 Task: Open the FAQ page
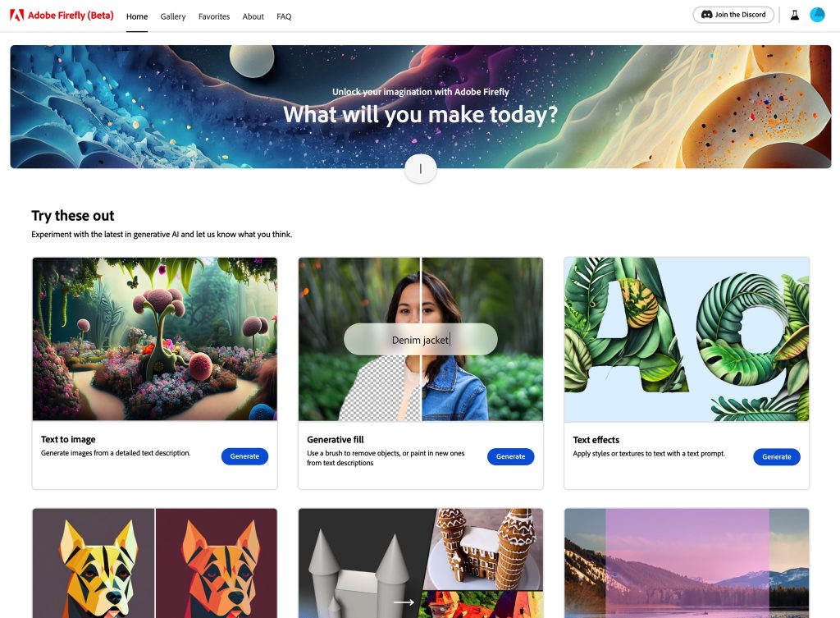click(284, 16)
